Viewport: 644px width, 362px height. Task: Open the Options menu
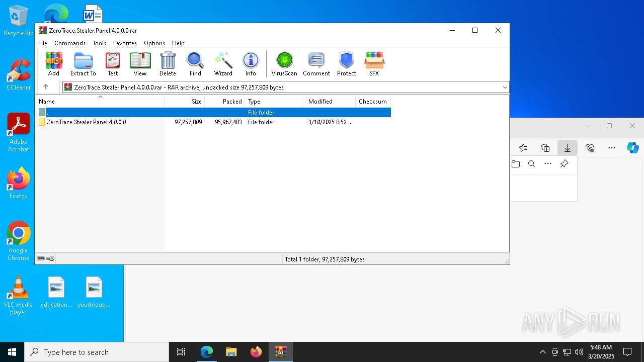tap(154, 43)
